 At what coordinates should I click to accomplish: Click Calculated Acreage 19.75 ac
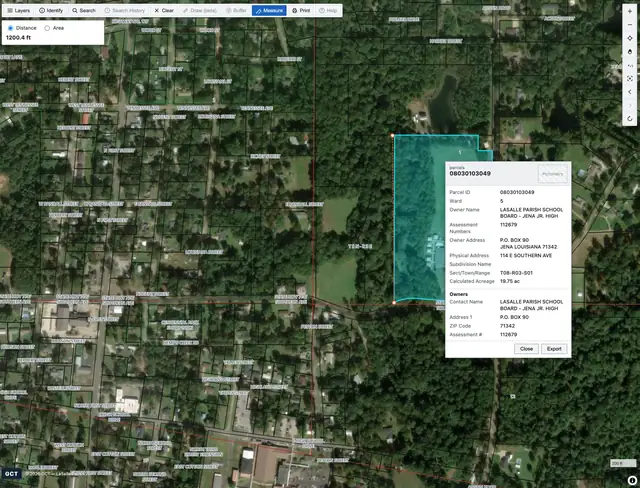coord(510,281)
